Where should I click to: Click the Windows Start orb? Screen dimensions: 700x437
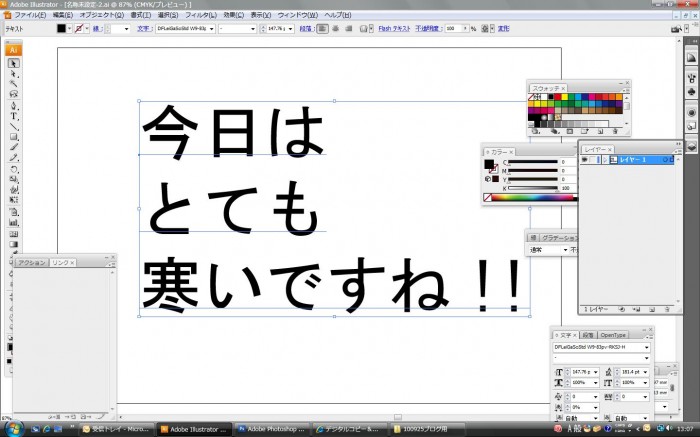(14, 429)
